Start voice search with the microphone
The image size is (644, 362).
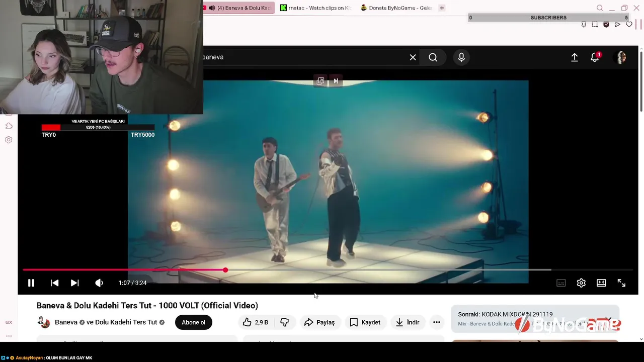pyautogui.click(x=461, y=57)
